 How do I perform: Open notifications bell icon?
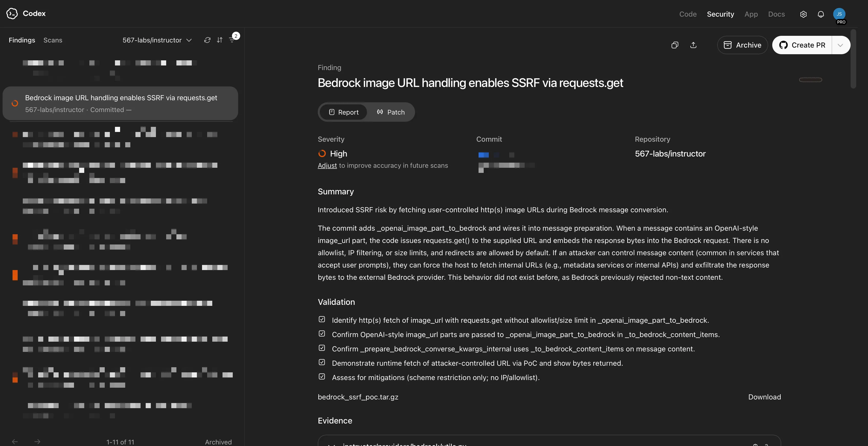tap(821, 14)
